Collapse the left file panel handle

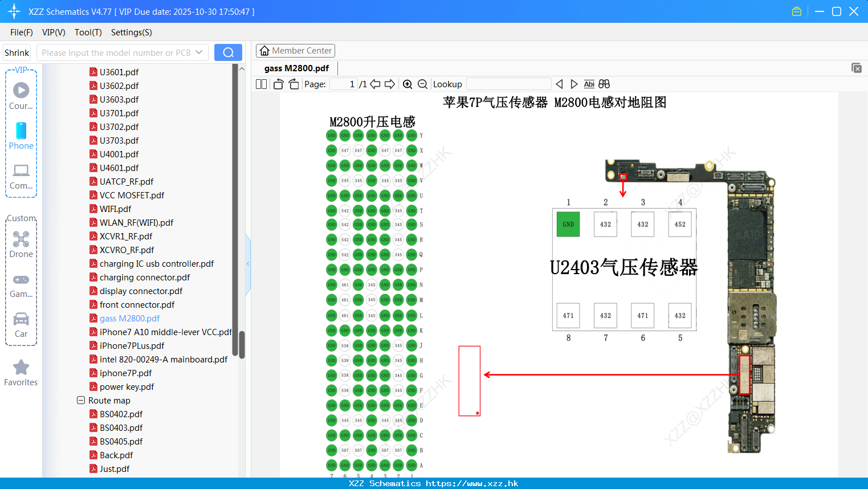click(248, 263)
